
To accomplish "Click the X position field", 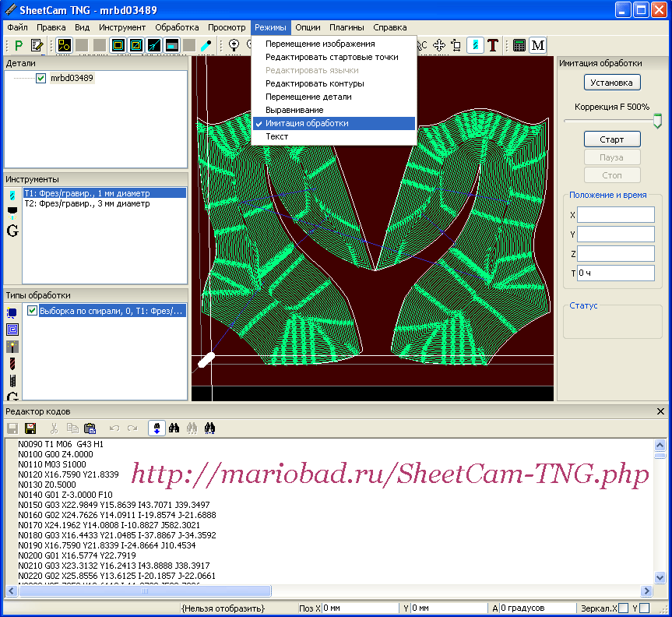I will [615, 215].
